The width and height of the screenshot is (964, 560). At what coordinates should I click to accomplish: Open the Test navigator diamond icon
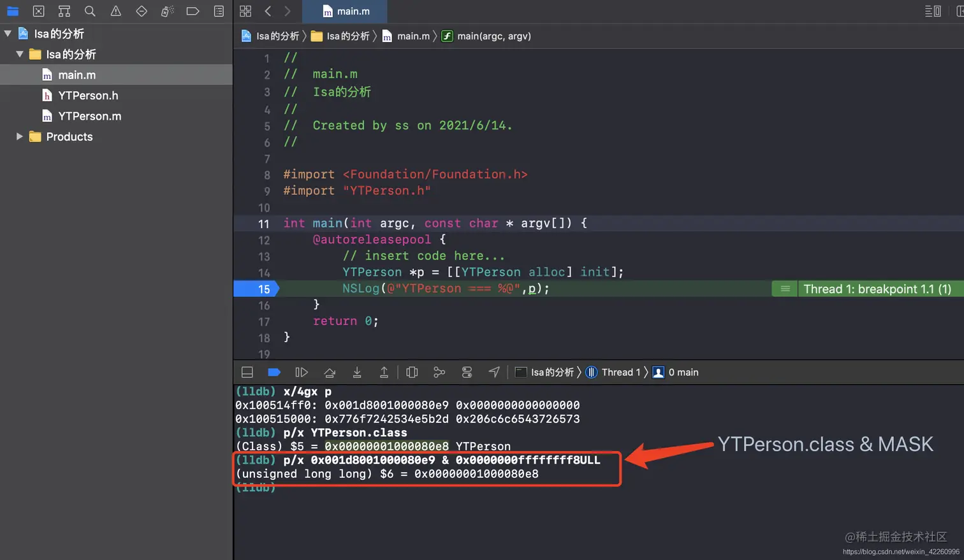142,11
